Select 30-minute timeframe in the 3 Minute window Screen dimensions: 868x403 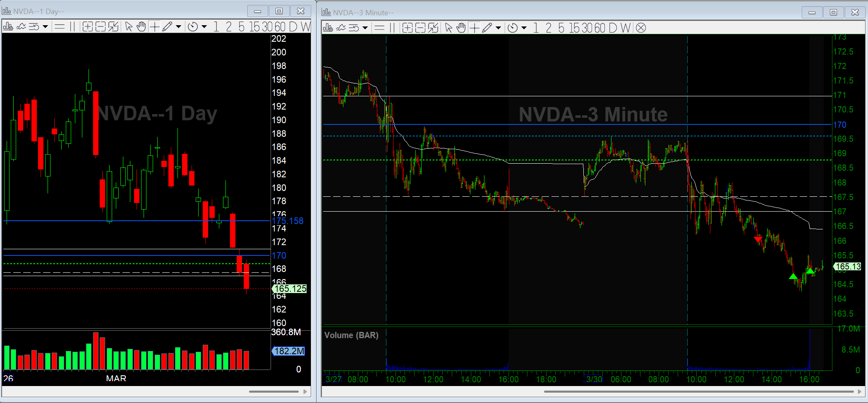[587, 28]
